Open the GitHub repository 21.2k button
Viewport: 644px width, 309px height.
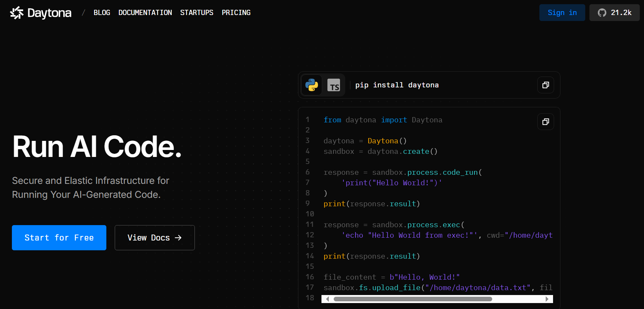614,13
